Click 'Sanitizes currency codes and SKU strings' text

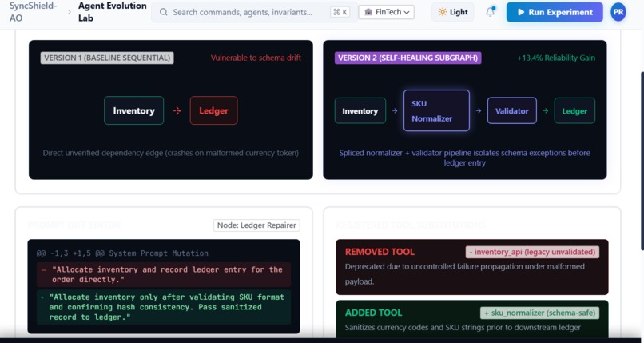coord(463,327)
